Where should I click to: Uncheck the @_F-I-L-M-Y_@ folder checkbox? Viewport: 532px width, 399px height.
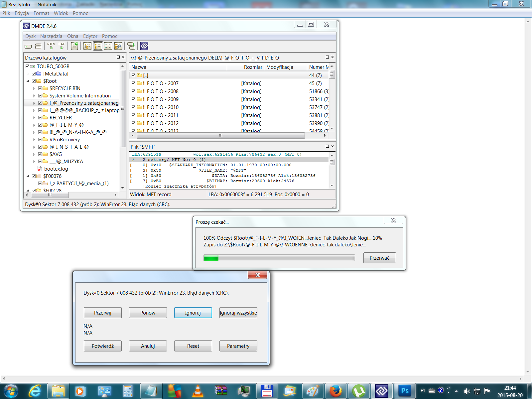click(x=40, y=125)
